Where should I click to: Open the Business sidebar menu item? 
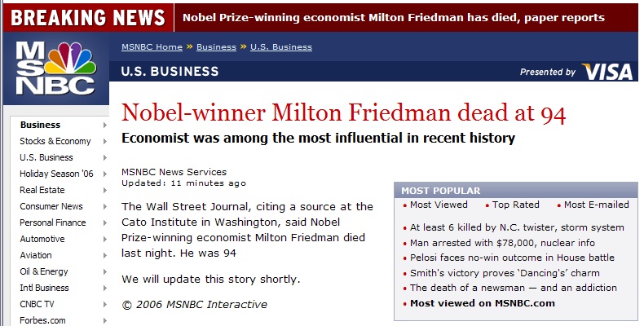point(40,125)
